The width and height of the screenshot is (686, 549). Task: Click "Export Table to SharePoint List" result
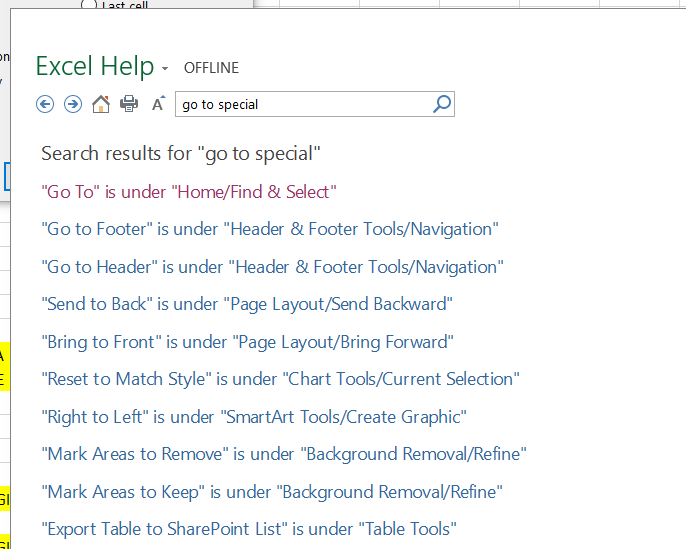(x=249, y=529)
